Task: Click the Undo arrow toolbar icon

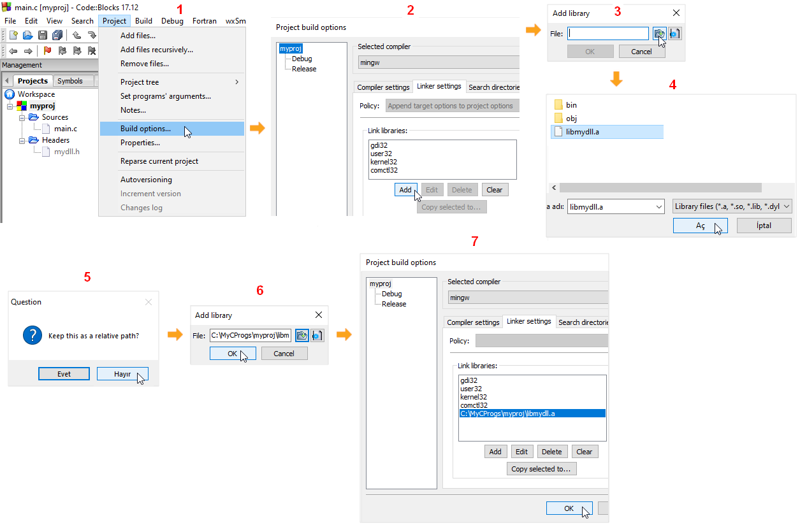Action: [76, 35]
